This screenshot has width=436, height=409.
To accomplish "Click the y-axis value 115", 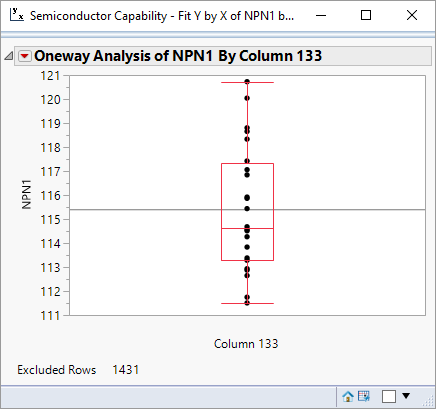I will [x=50, y=220].
